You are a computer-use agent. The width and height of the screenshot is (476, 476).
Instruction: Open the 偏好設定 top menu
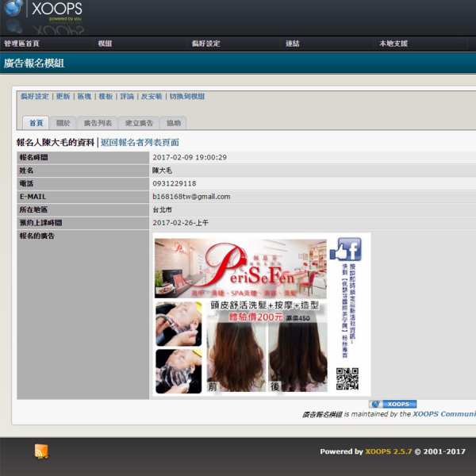coord(205,44)
